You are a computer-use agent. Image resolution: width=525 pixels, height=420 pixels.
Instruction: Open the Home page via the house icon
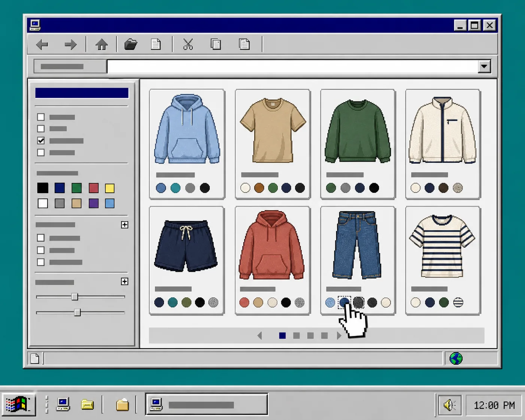point(101,45)
